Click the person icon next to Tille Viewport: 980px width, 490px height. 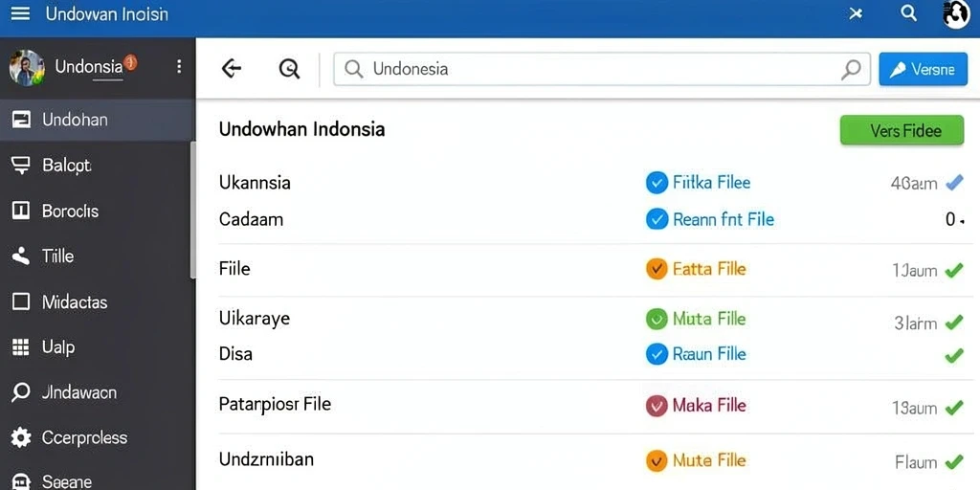tap(21, 256)
